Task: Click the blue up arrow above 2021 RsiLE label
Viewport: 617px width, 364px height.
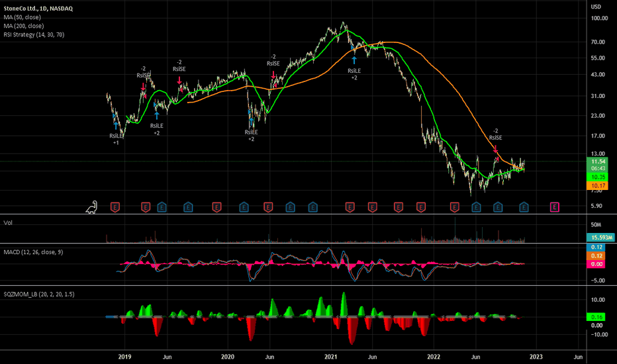Action: coord(354,60)
